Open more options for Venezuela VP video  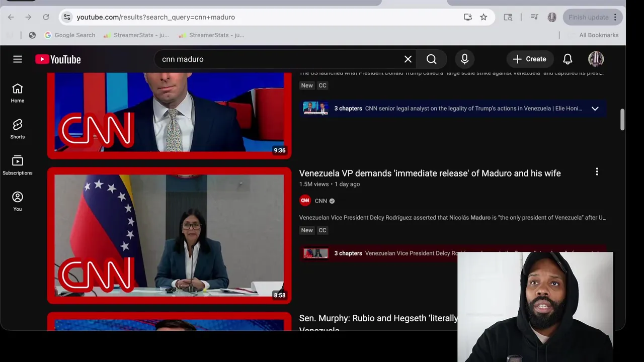[x=597, y=172]
